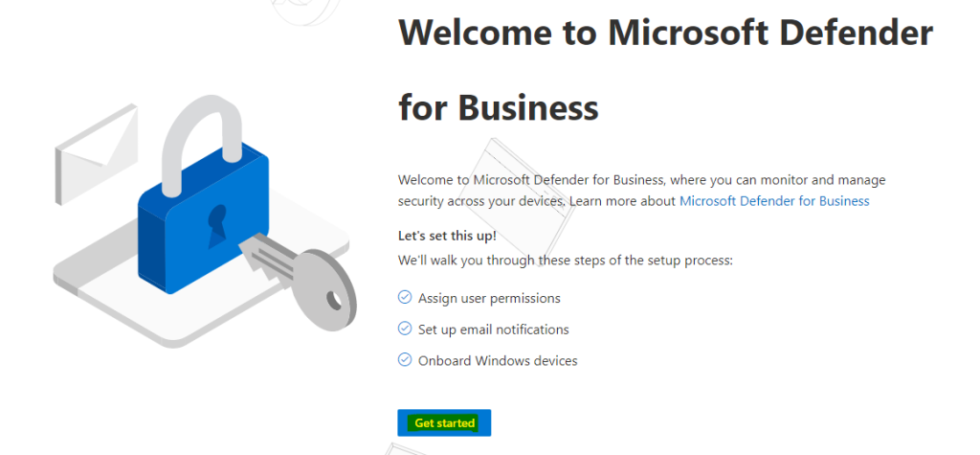Click the welcome description paragraph text
The image size is (980, 455).
pos(642,191)
